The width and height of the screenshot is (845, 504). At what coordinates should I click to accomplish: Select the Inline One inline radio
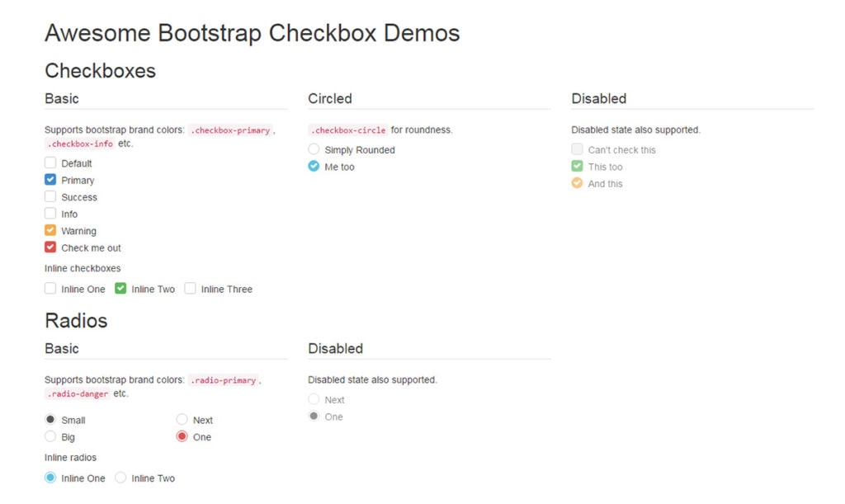pyautogui.click(x=50, y=478)
